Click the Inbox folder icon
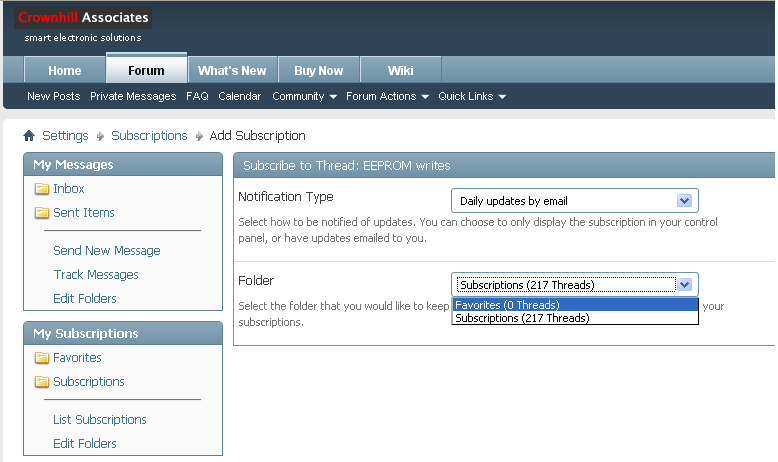The image size is (778, 462). 42,189
